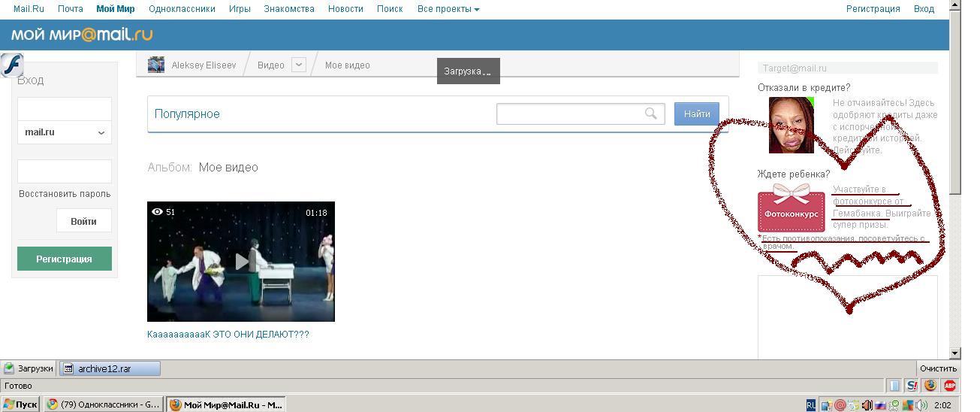This screenshot has height=412, width=980.
Task: Click Вход link at top right
Action: click(x=924, y=9)
